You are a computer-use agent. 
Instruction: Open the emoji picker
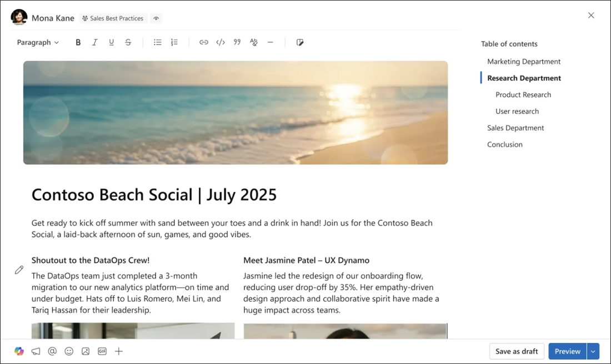pos(69,351)
